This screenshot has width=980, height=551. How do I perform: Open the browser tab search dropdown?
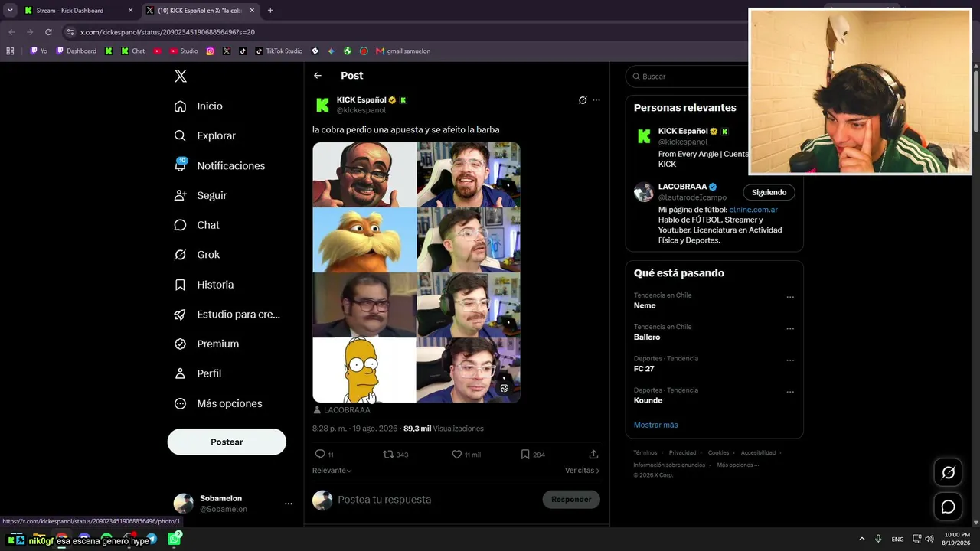(x=10, y=11)
